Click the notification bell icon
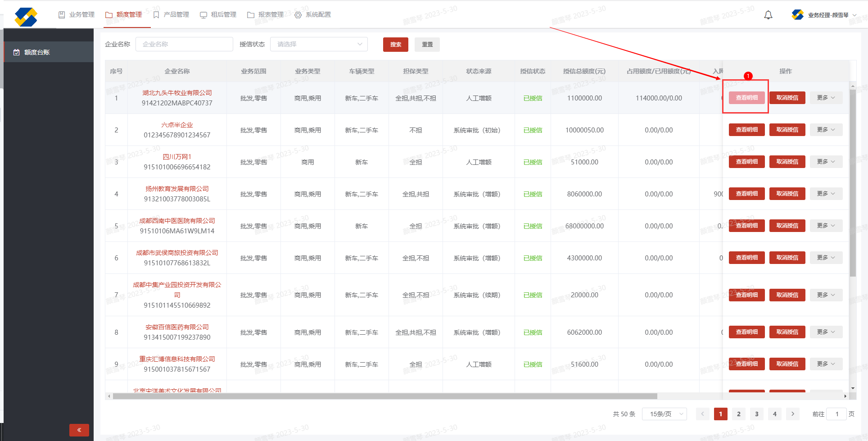The height and width of the screenshot is (441, 868). (768, 15)
